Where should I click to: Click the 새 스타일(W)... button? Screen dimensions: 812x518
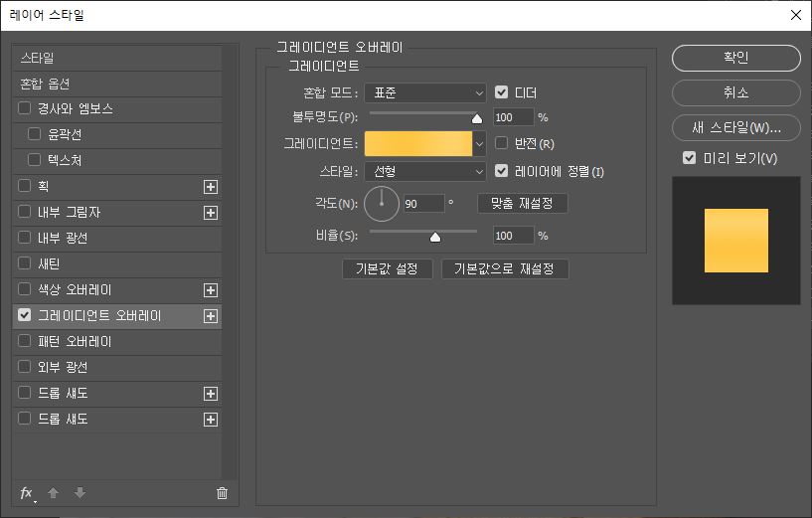coord(735,127)
